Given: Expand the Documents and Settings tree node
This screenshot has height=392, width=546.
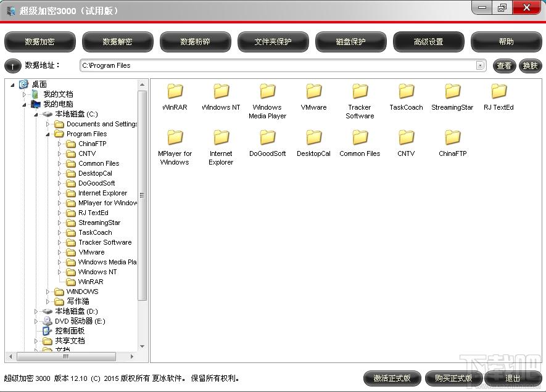Looking at the screenshot, I should 48,124.
